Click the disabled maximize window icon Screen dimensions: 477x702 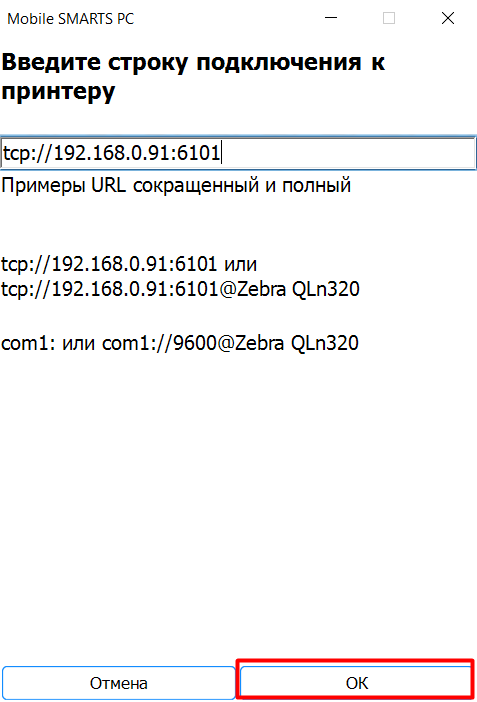point(389,18)
